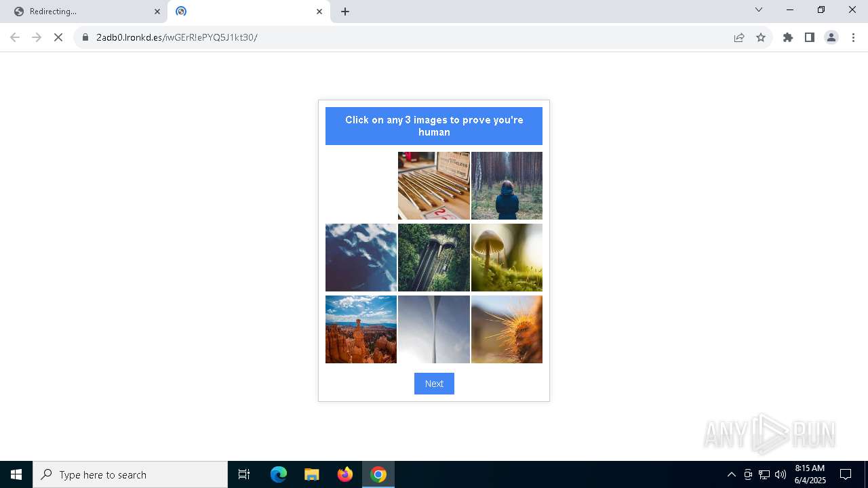Go back to previous page
Viewport: 868px width, 488px height.
pyautogui.click(x=15, y=37)
